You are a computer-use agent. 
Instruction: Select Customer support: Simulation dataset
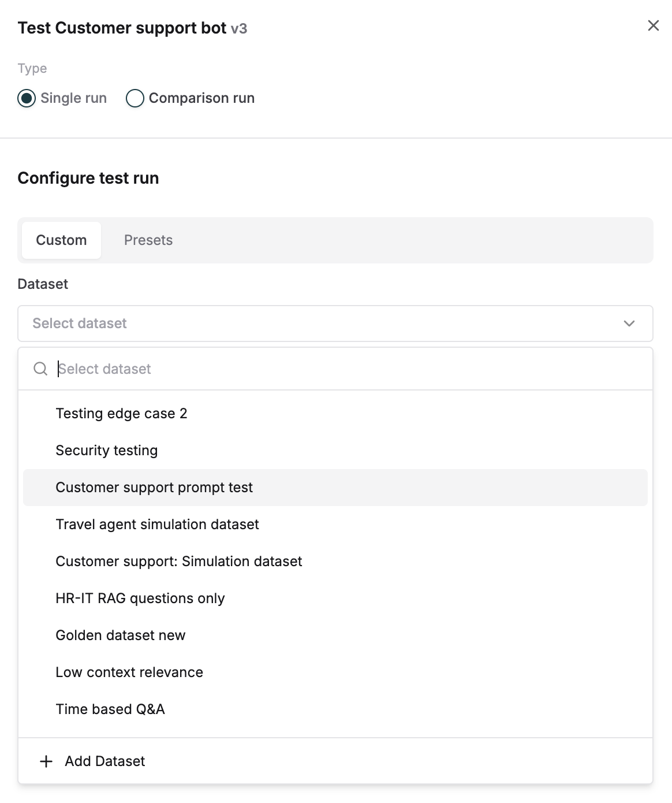point(178,561)
